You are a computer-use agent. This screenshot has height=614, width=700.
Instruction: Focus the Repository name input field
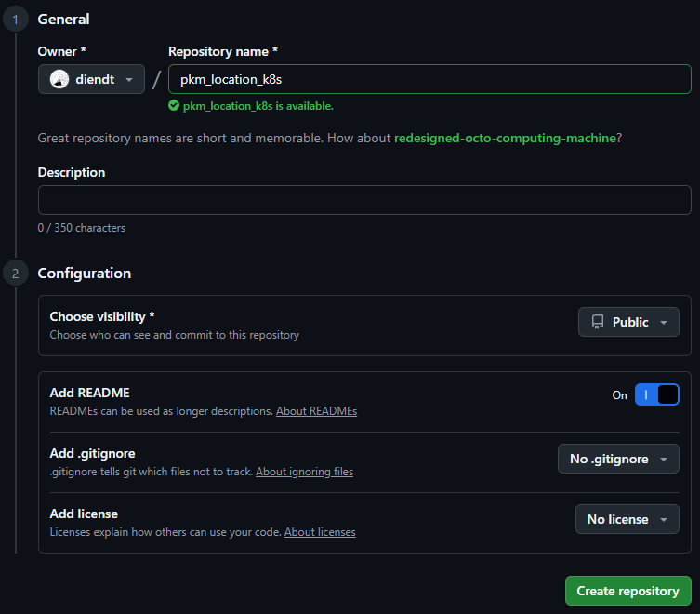[x=429, y=80]
